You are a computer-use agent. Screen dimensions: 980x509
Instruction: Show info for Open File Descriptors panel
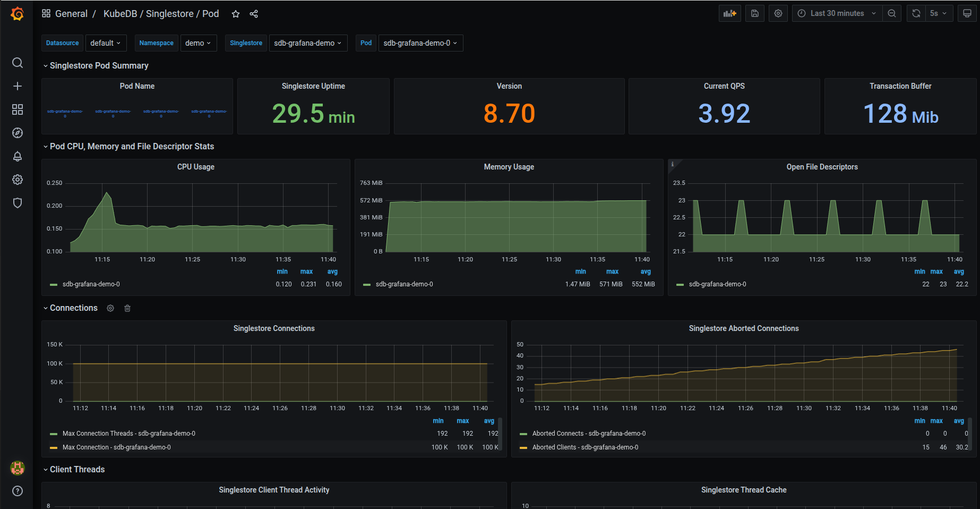(x=673, y=164)
